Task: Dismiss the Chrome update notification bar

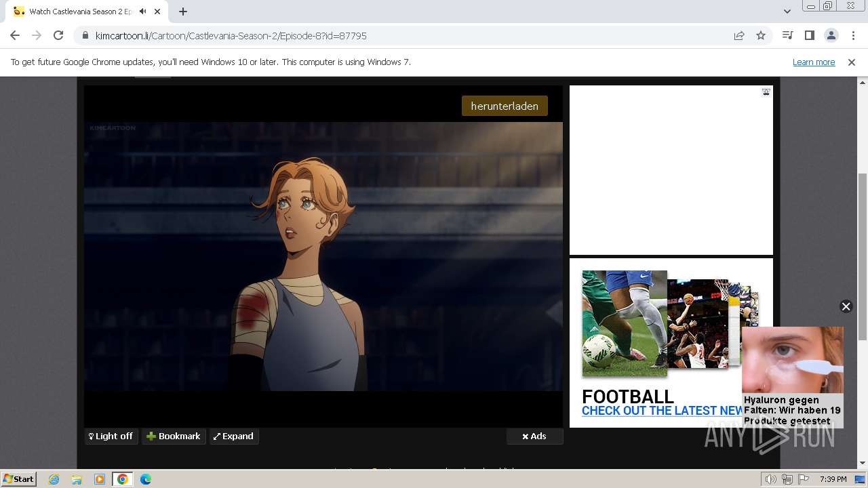Action: click(852, 62)
